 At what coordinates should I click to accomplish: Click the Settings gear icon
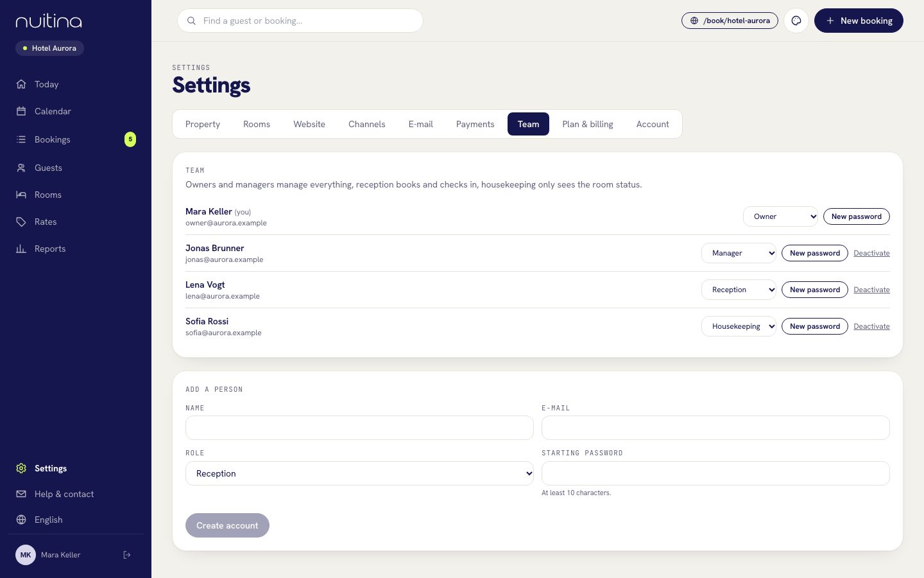(21, 468)
